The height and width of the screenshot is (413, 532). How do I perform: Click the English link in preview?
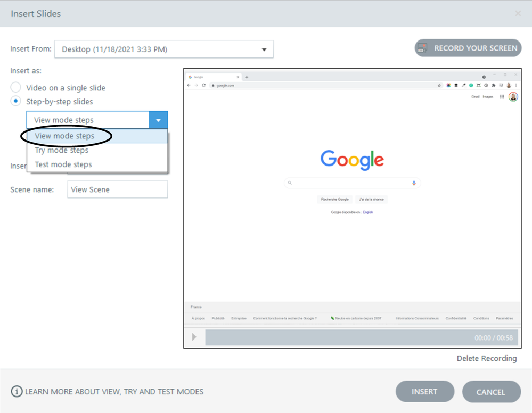pyautogui.click(x=368, y=212)
